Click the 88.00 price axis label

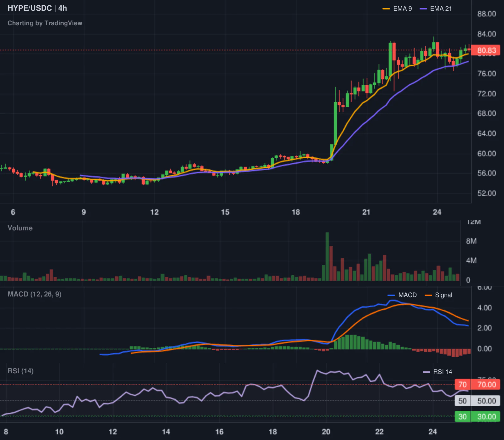(487, 14)
